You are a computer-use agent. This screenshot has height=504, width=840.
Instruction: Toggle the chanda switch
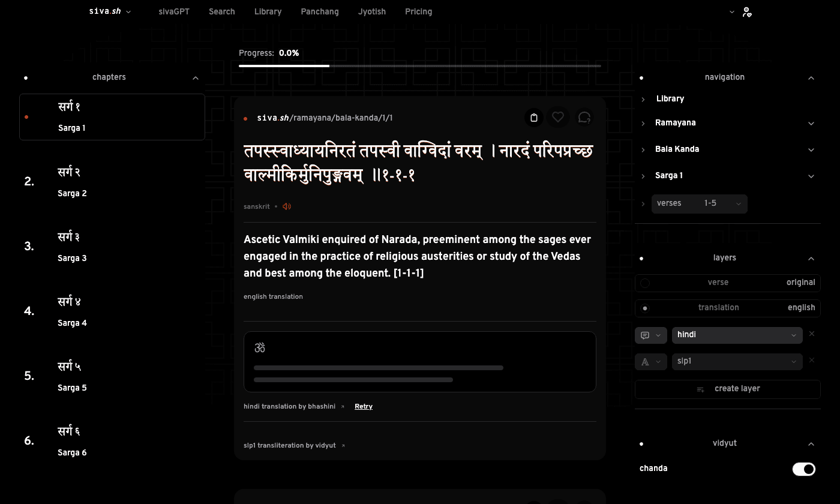coord(804,469)
